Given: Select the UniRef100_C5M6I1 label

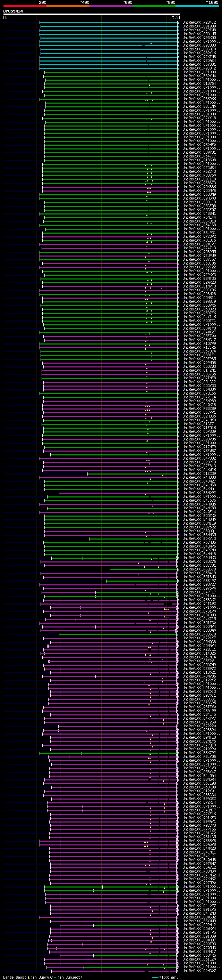Looking at the screenshot, I should tap(199, 298).
